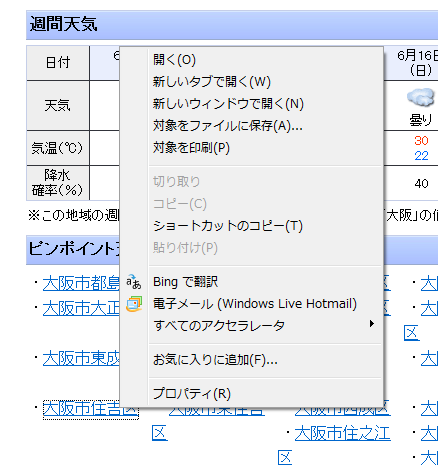Select 電子メール (Windows Live Hotmail) entry

point(251,304)
